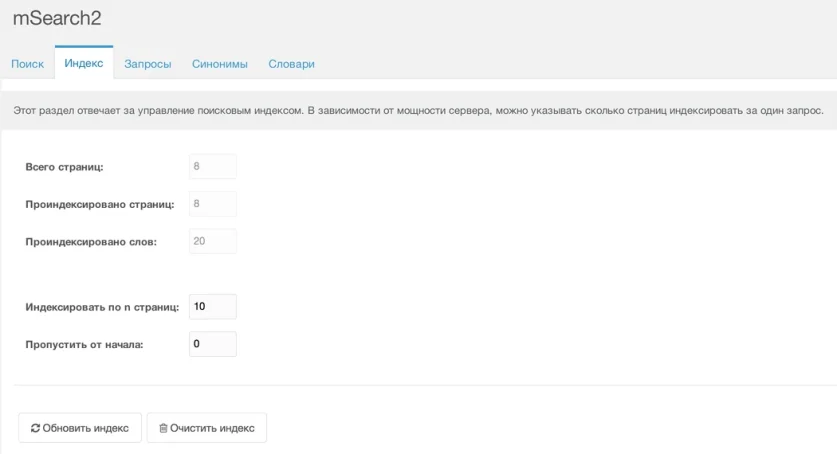The height and width of the screenshot is (454, 837).
Task: Open the Словари tab
Action: pos(291,64)
